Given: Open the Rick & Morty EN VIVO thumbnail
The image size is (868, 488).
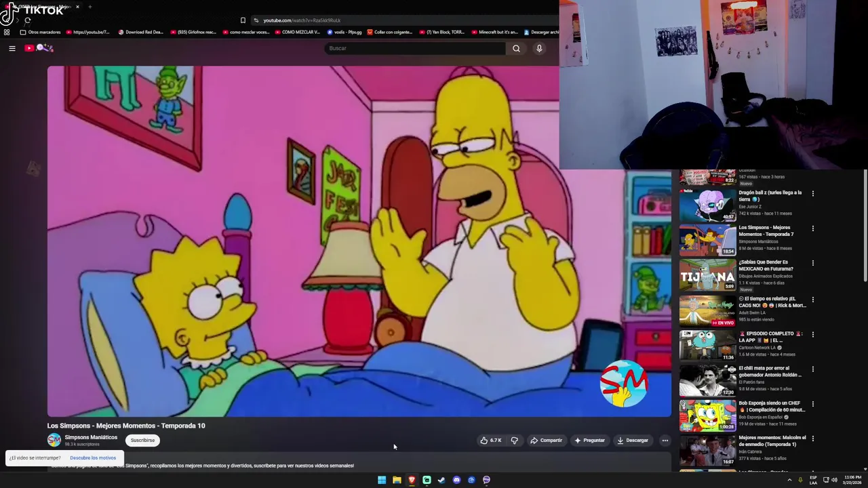Looking at the screenshot, I should point(707,310).
